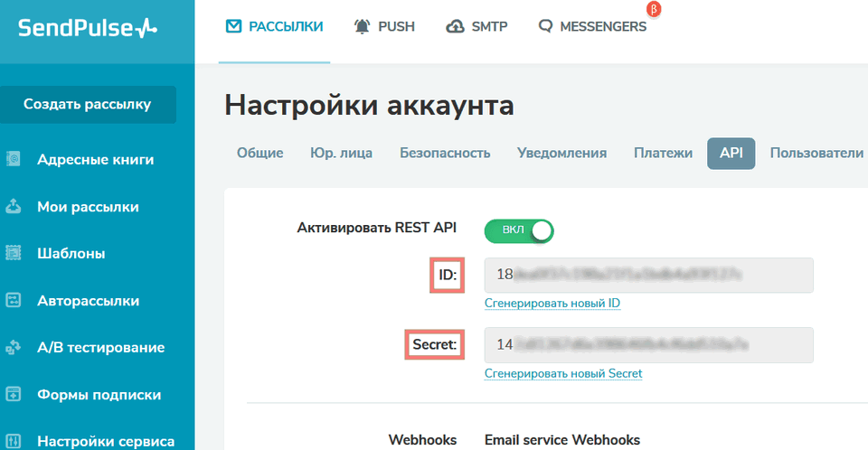Image resolution: width=868 pixels, height=450 pixels.
Task: Click inside the Secret input field
Action: tap(649, 345)
